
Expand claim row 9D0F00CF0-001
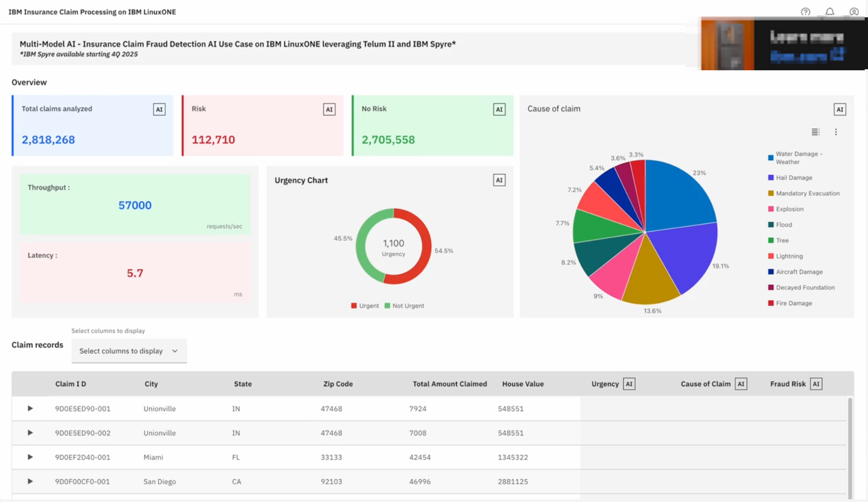(x=30, y=481)
